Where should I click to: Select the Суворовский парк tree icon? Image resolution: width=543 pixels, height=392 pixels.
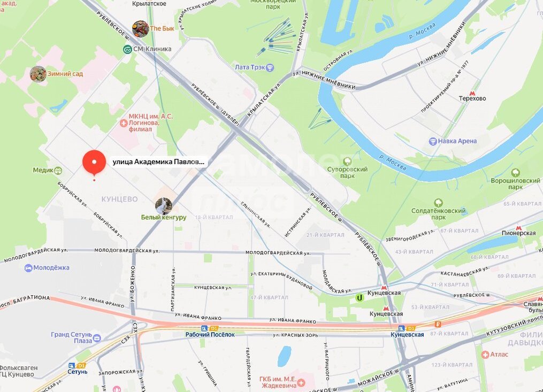click(x=347, y=162)
